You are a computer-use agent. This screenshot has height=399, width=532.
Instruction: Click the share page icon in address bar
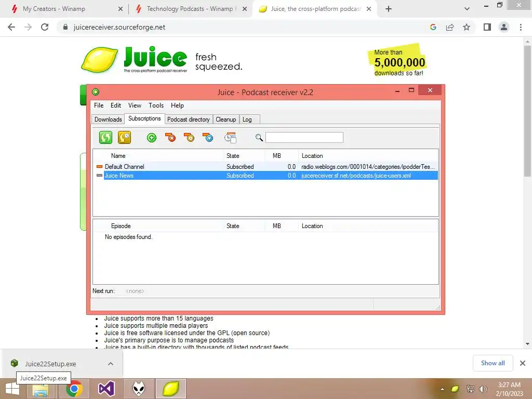click(x=450, y=27)
